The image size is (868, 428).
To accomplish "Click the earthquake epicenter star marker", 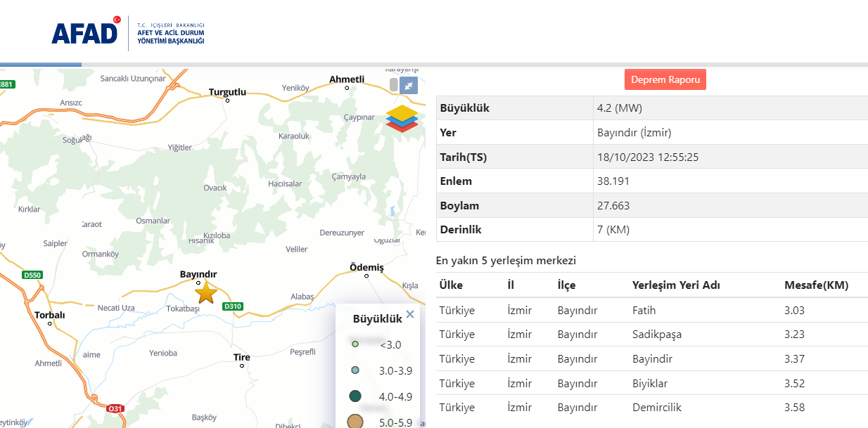I will pyautogui.click(x=205, y=292).
